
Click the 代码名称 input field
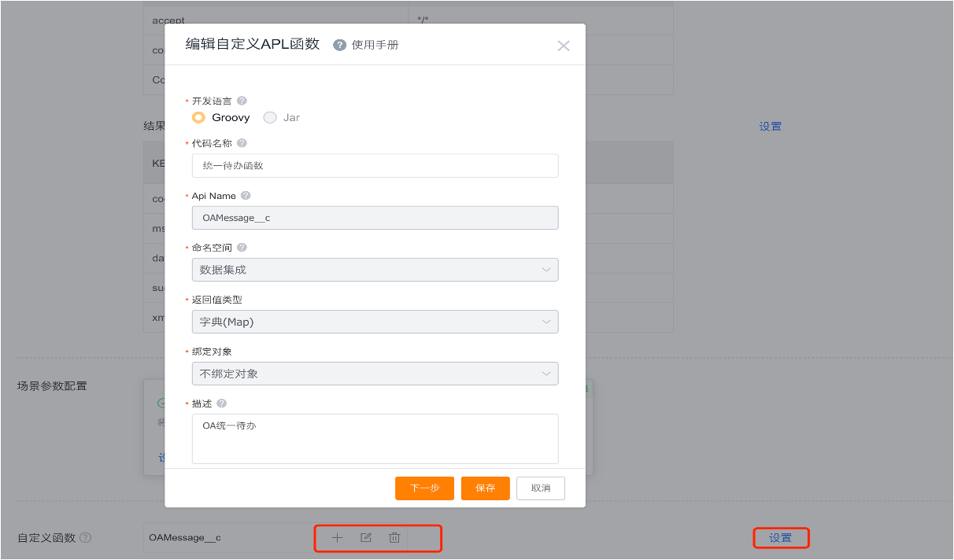click(375, 166)
